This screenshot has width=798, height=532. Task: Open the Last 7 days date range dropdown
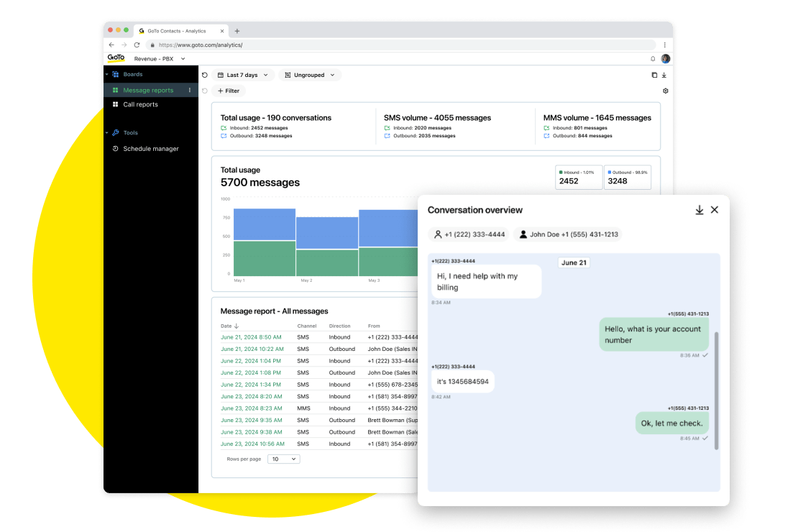[243, 75]
